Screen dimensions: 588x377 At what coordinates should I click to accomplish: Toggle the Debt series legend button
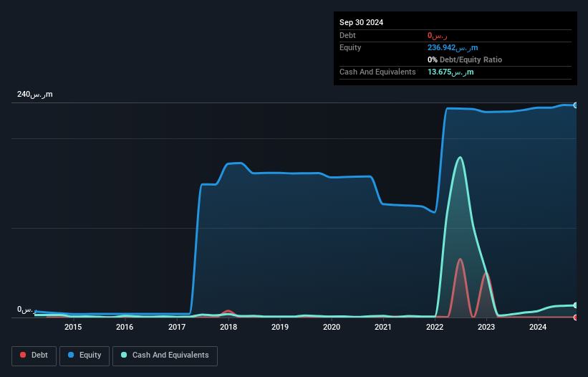34,355
